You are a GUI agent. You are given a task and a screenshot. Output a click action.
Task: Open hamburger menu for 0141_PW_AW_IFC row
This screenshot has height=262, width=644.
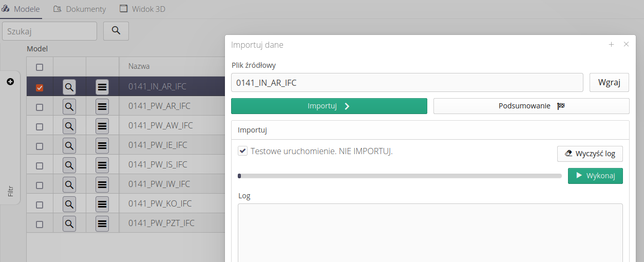pyautogui.click(x=102, y=126)
